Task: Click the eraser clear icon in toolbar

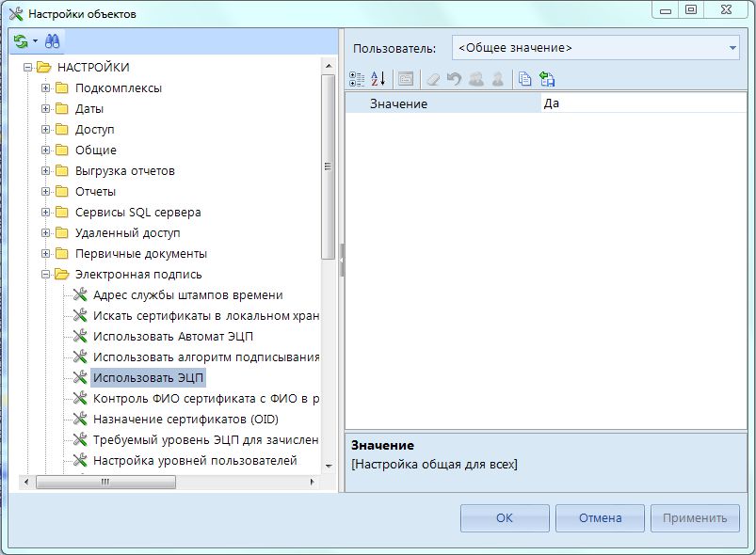Action: (x=433, y=80)
